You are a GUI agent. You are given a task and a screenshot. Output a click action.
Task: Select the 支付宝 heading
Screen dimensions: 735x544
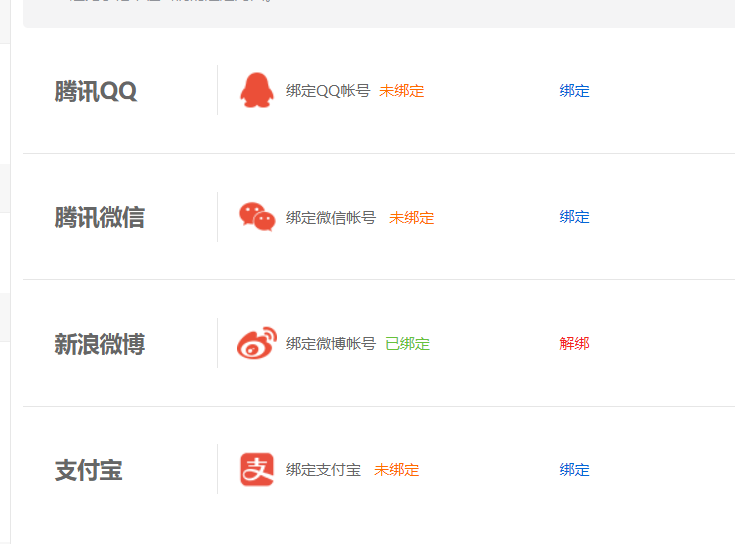tap(89, 471)
